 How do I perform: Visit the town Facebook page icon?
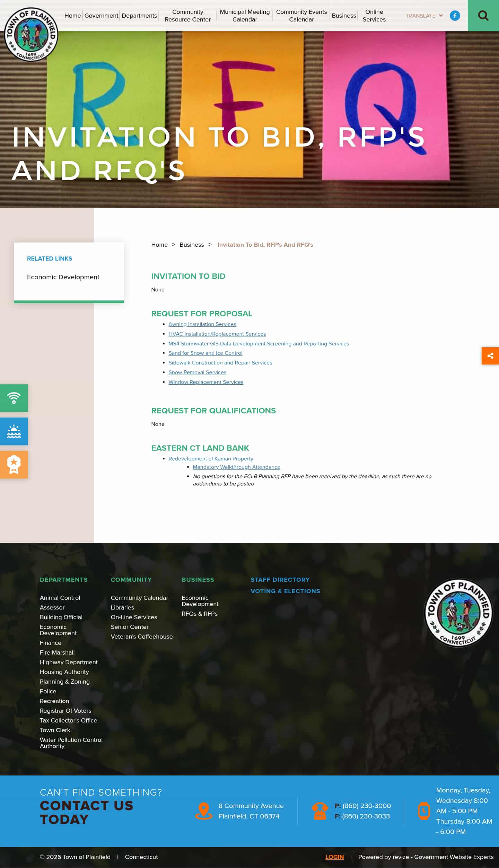(x=455, y=16)
